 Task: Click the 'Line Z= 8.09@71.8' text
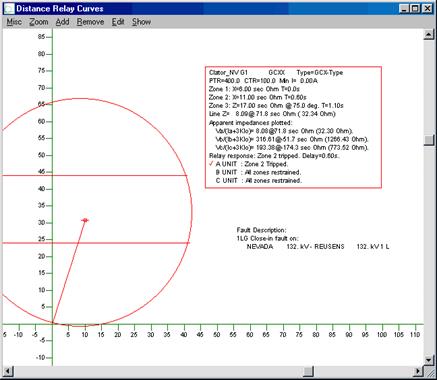[272, 114]
